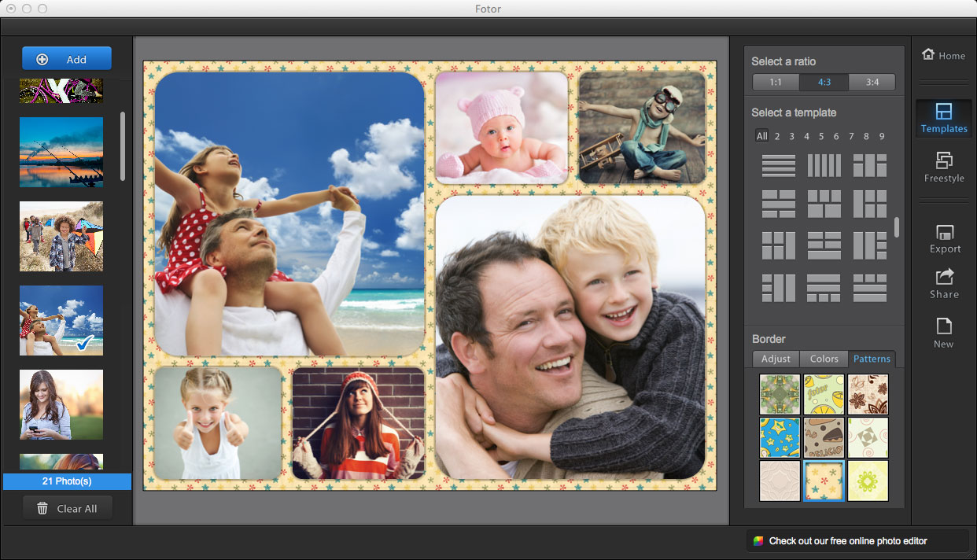
Task: Select the thumbs-up girl collage cell
Action: pos(218,423)
